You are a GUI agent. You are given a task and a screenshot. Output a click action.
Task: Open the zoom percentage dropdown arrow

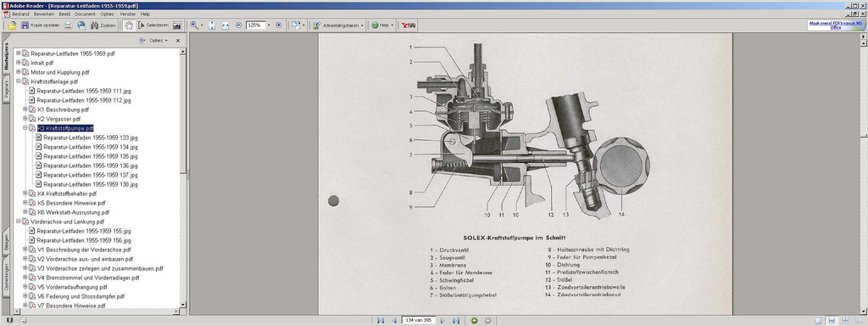coord(269,25)
